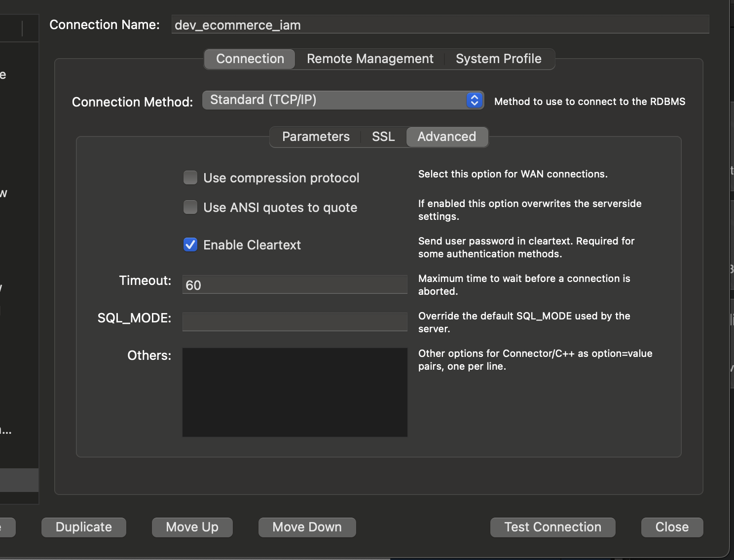Tick the Use ANSI quotes checkbox
Image resolution: width=734 pixels, height=560 pixels.
(x=190, y=207)
